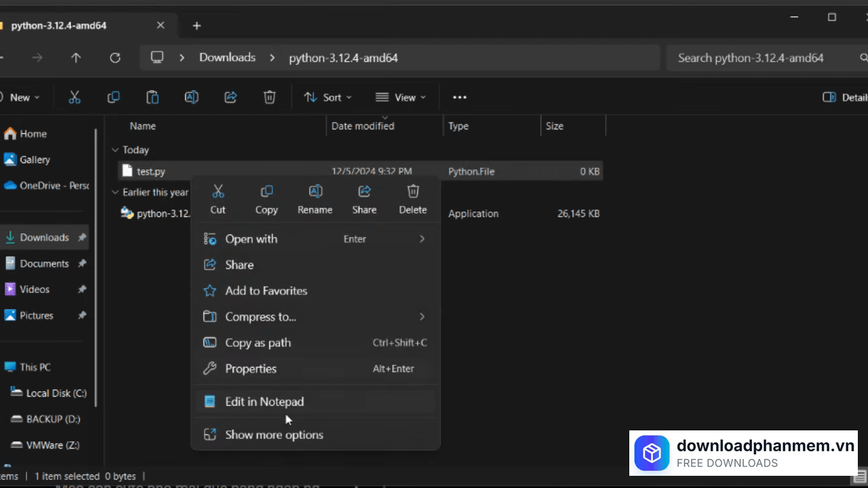Click the PC monitor icon in address bar

157,58
